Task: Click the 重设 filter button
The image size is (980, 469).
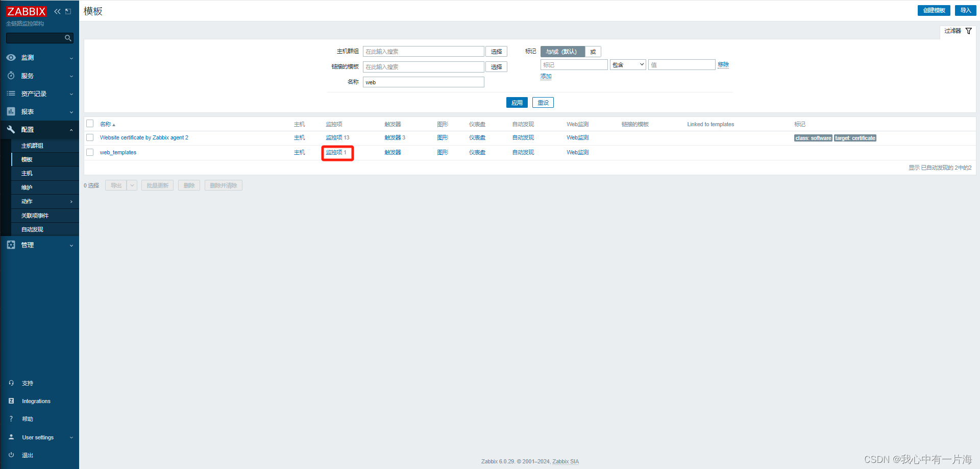Action: click(x=543, y=103)
